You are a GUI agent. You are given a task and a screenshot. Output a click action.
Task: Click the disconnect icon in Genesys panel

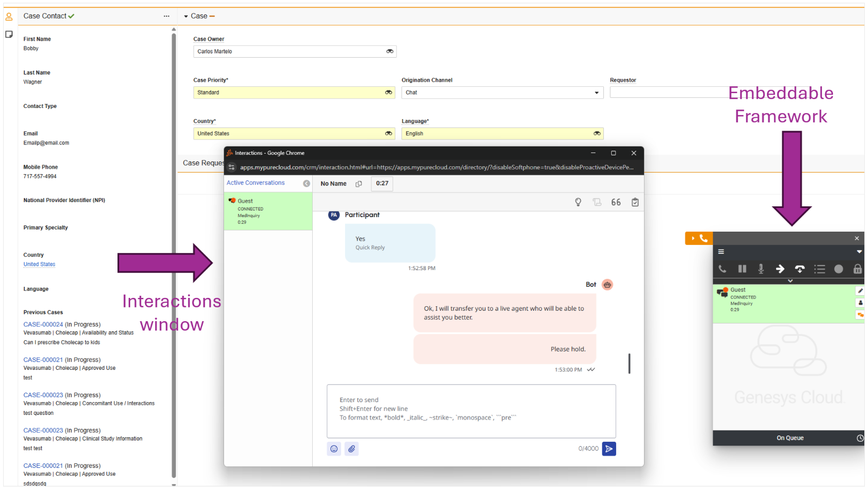coord(800,269)
